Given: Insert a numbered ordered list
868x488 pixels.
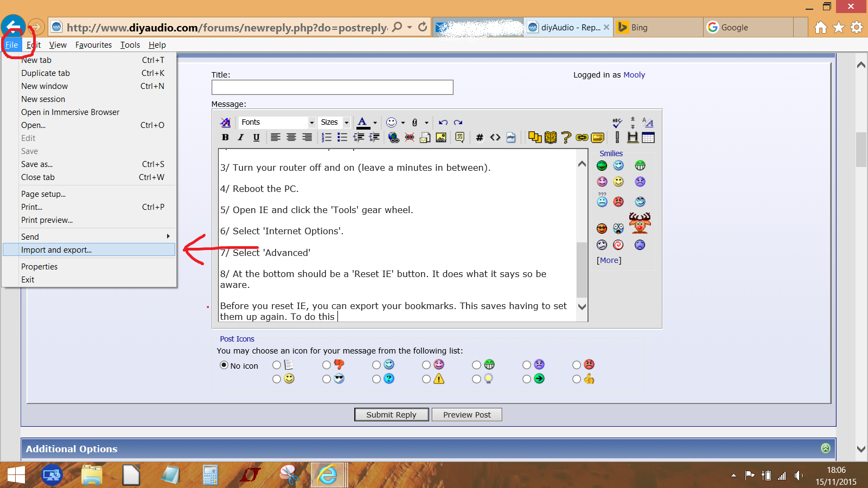Looking at the screenshot, I should pyautogui.click(x=327, y=138).
